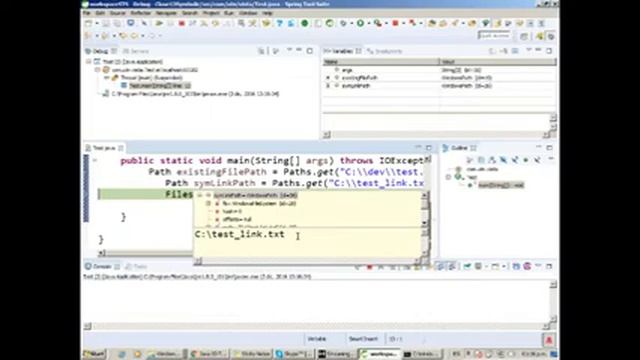
Task: Select the Test.java editor tab
Action: click(x=104, y=148)
